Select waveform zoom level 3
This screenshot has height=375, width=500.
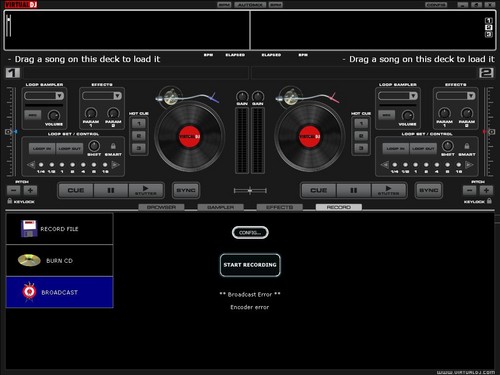coord(489,34)
